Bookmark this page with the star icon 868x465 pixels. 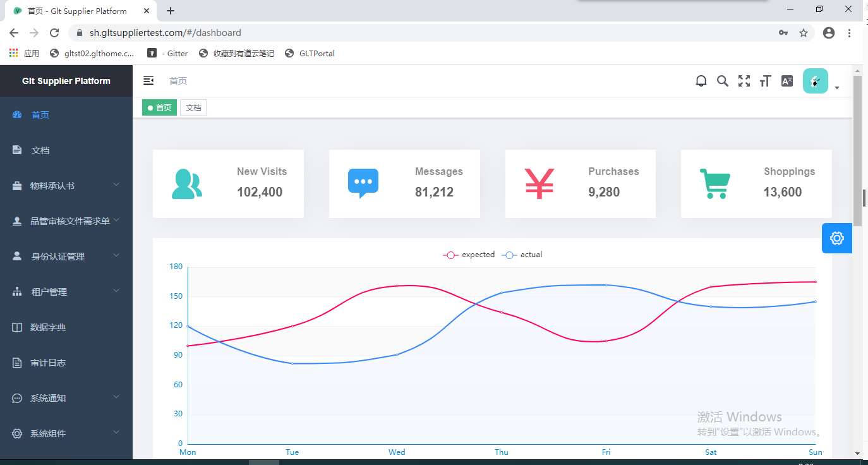tap(804, 33)
